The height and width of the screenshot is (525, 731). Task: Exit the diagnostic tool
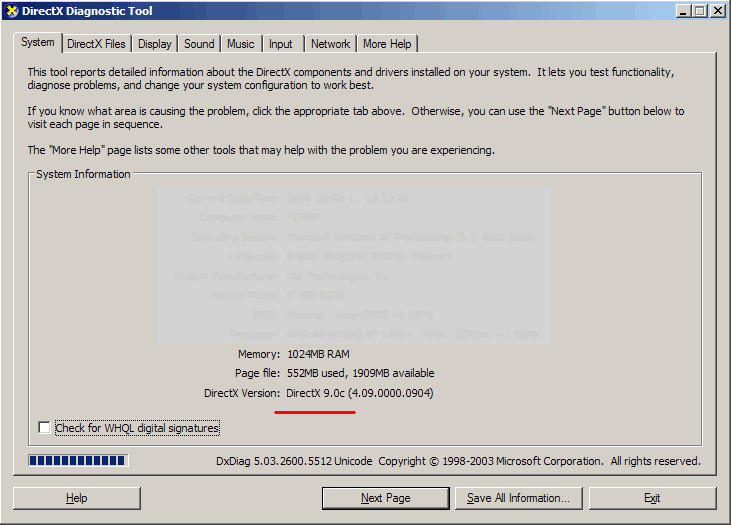(x=652, y=498)
